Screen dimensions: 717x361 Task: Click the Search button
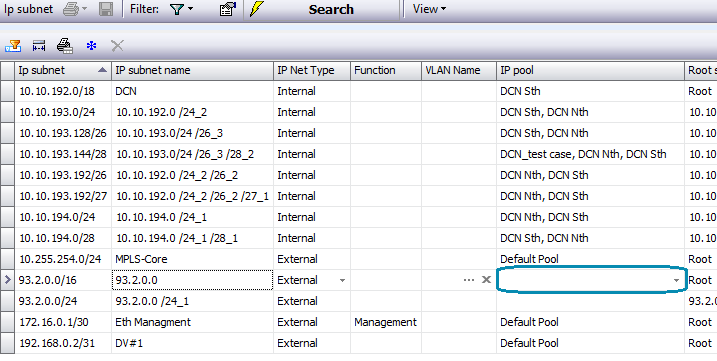331,10
